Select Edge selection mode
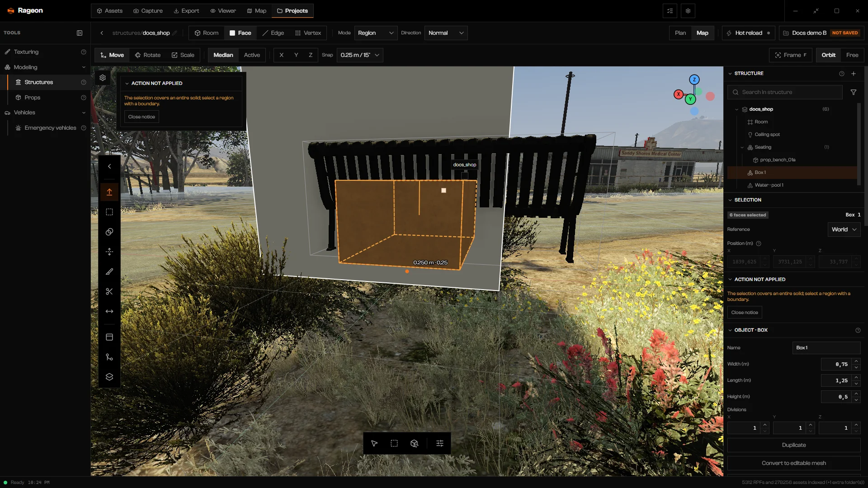Screen dimensions: 868x488 click(x=273, y=33)
